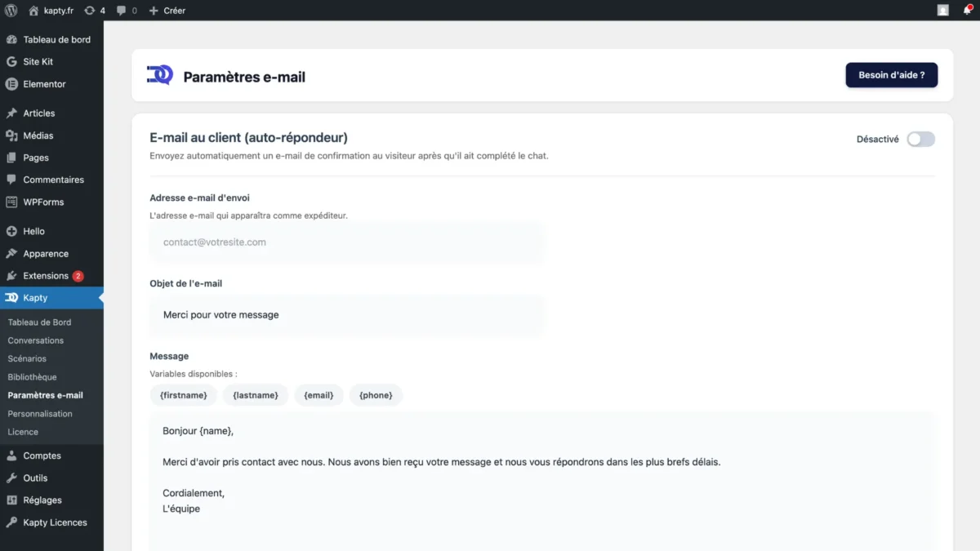Open the Créer menu in the admin bar
Viewport: 980px width, 551px height.
[167, 11]
